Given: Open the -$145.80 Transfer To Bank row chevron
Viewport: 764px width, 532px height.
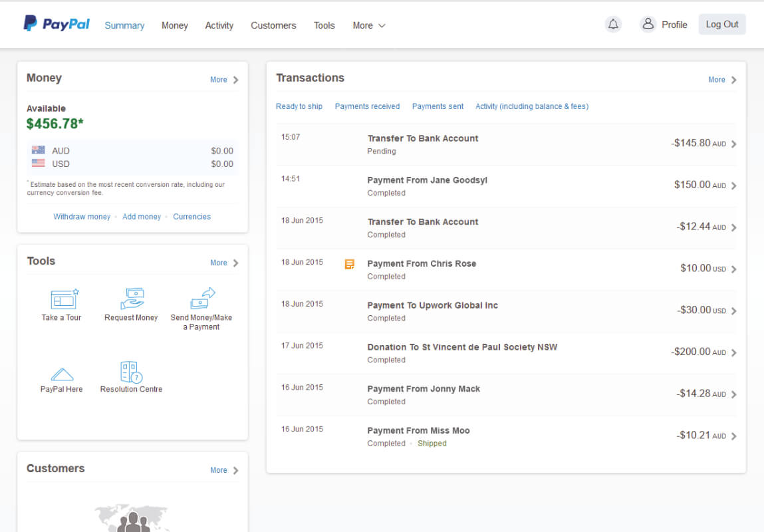Looking at the screenshot, I should (x=734, y=144).
